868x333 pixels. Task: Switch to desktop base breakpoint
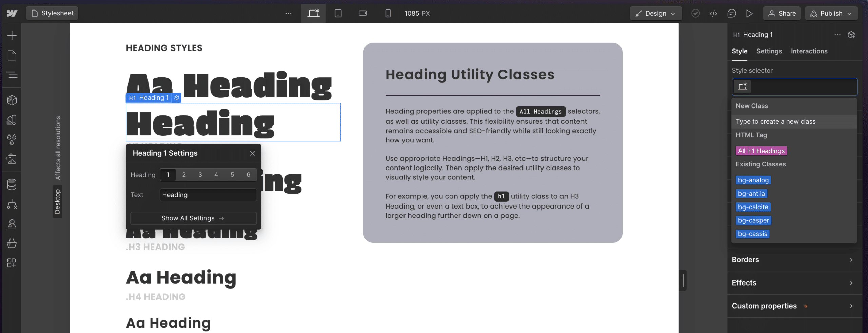coord(313,13)
